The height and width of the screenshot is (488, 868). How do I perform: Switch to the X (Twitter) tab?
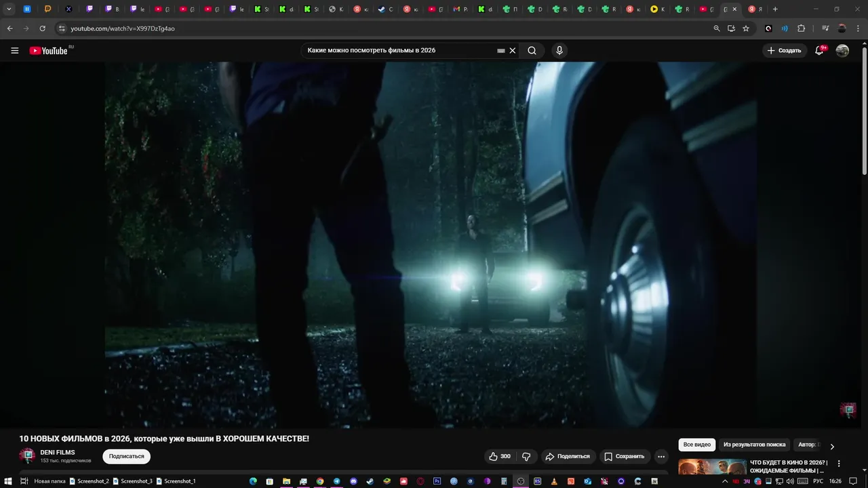point(68,9)
